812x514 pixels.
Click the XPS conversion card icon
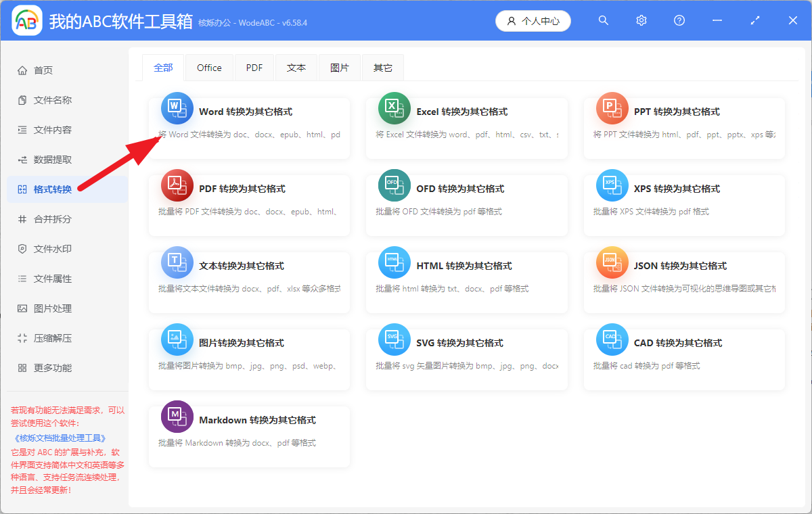coord(612,185)
